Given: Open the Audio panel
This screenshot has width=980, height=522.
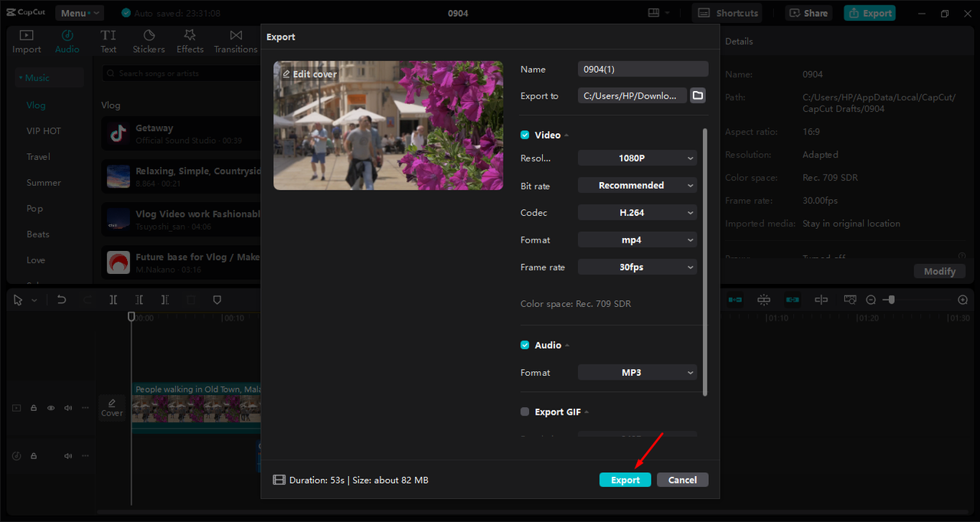Looking at the screenshot, I should 67,41.
